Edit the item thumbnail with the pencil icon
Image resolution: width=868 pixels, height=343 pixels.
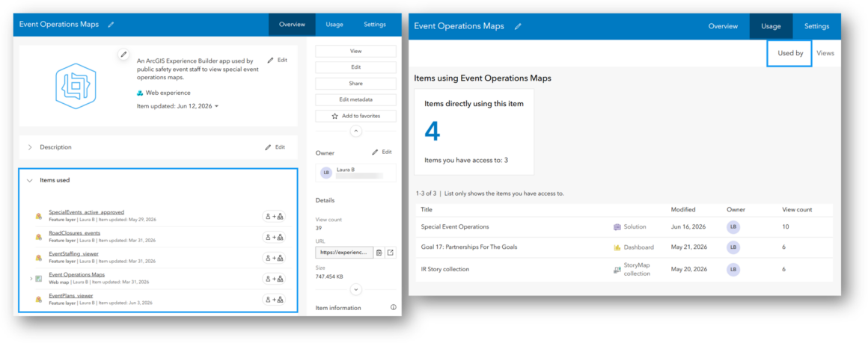tap(124, 55)
